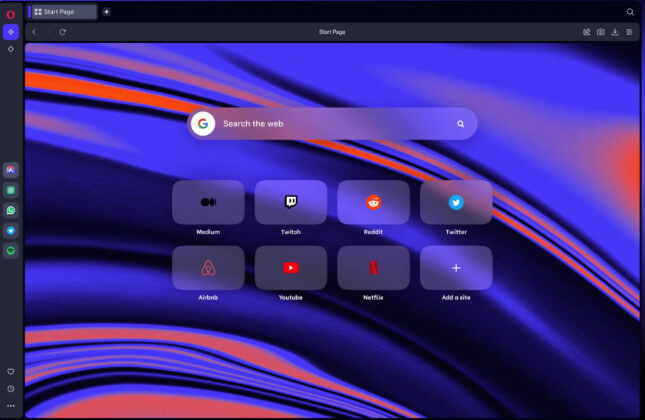The height and width of the screenshot is (420, 645).
Task: Click the Search the web field
Action: (330, 124)
